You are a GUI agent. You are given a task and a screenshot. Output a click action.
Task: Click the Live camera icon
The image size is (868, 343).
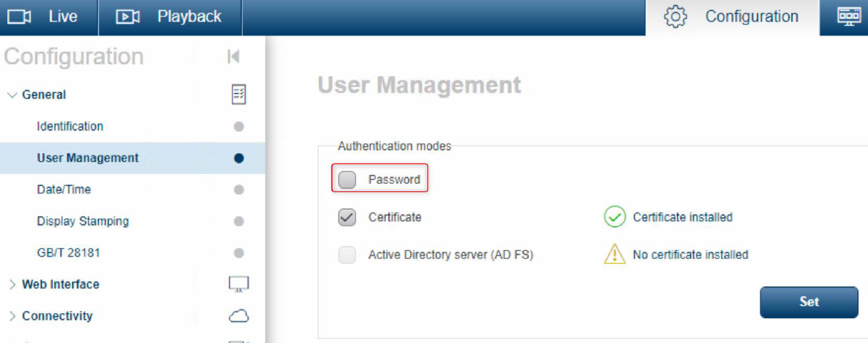20,17
